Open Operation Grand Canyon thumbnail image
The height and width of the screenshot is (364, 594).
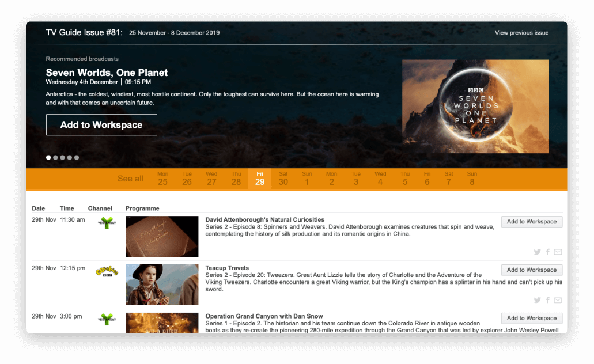coord(162,323)
